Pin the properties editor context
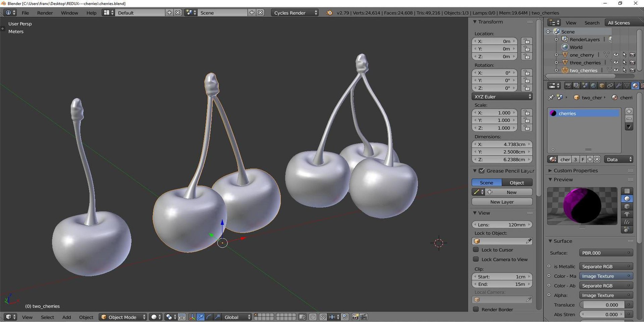Screen dimensions: 644x322 (x=551, y=97)
